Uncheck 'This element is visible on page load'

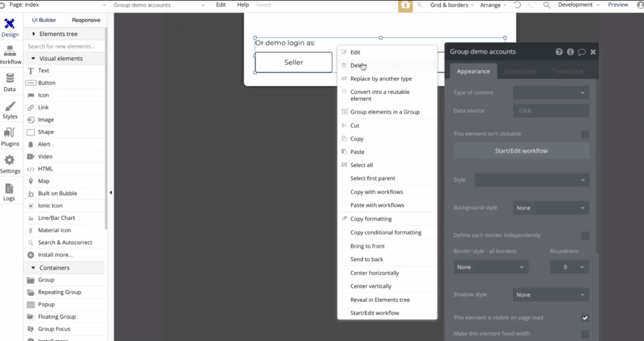tap(585, 318)
